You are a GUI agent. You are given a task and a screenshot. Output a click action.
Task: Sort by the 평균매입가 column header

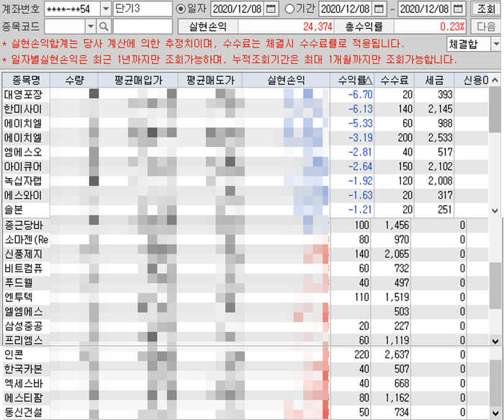tap(138, 80)
